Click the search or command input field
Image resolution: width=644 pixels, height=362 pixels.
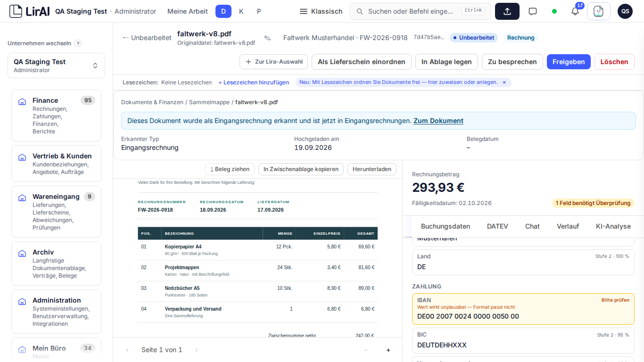(x=420, y=11)
